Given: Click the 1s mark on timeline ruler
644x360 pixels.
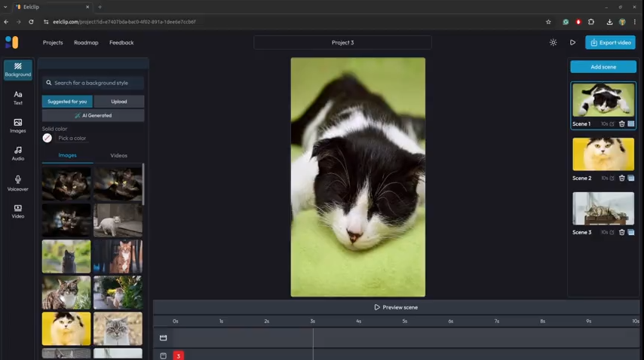Looking at the screenshot, I should [x=221, y=321].
